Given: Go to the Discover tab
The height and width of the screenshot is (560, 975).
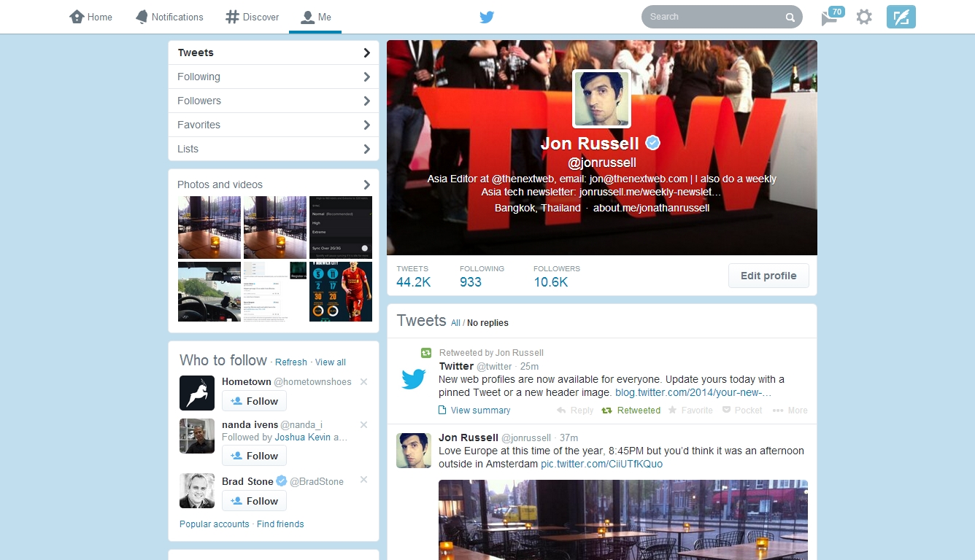Looking at the screenshot, I should coord(253,17).
